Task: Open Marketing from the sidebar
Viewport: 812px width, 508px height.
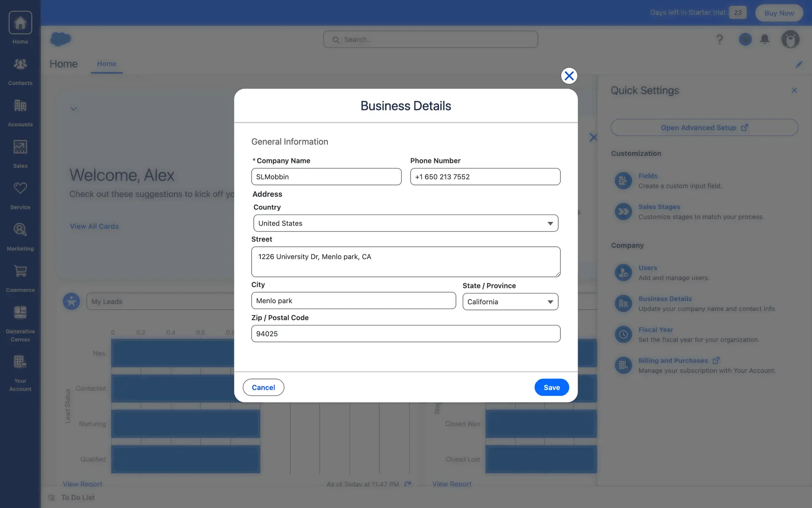Action: pyautogui.click(x=20, y=236)
